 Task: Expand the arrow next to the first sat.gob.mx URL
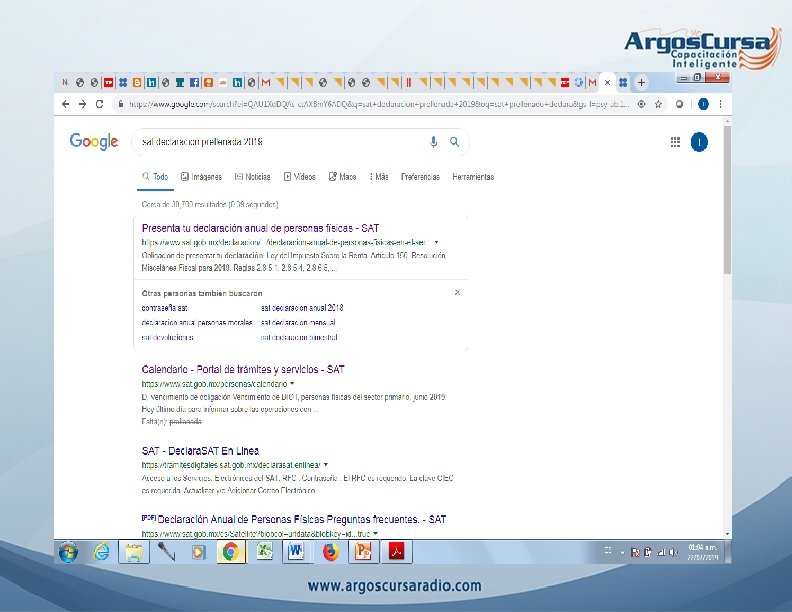436,242
